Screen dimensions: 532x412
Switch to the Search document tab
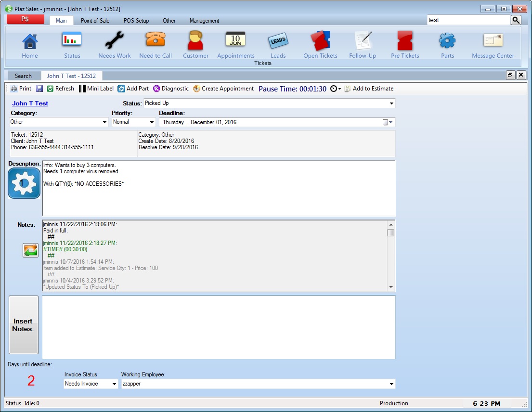coord(23,76)
